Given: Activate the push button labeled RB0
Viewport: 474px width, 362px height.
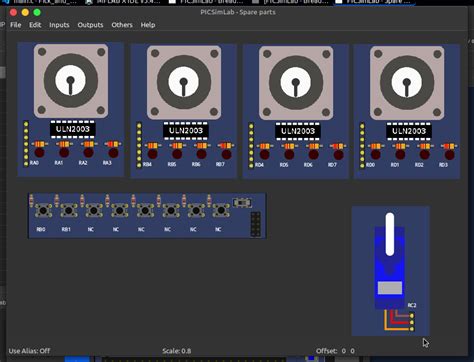Looking at the screenshot, I should (43, 211).
